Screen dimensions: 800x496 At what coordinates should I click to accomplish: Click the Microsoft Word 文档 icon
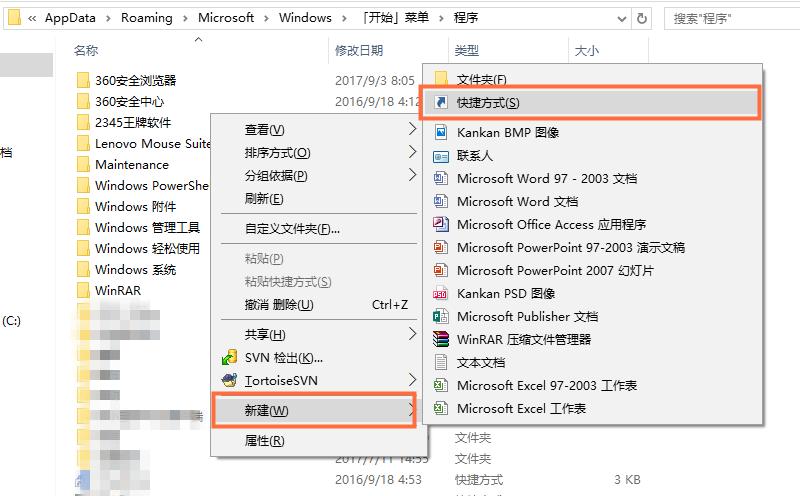point(441,201)
